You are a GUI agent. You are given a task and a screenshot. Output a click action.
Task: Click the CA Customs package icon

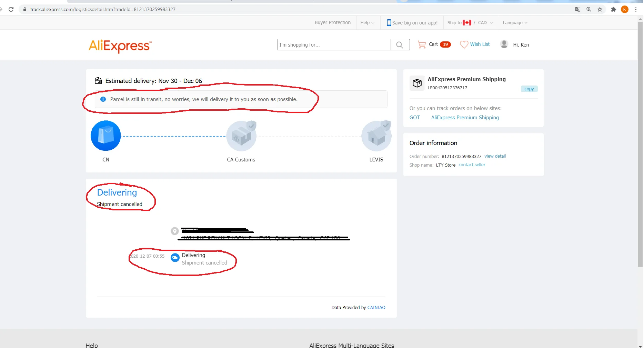[x=241, y=136]
